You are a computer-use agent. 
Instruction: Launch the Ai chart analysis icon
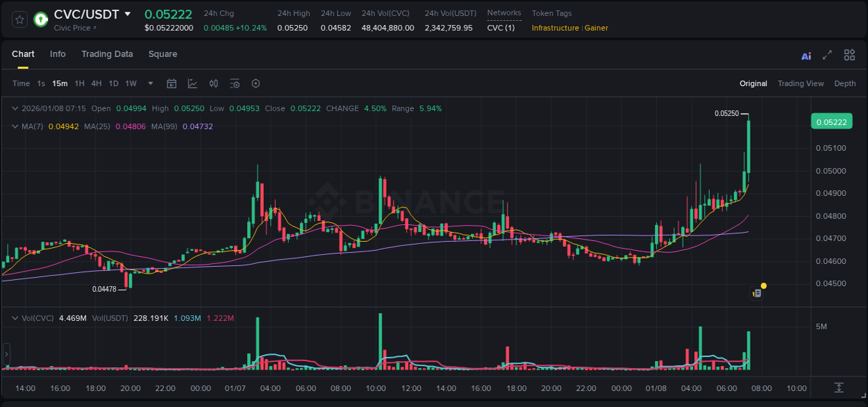tap(806, 55)
